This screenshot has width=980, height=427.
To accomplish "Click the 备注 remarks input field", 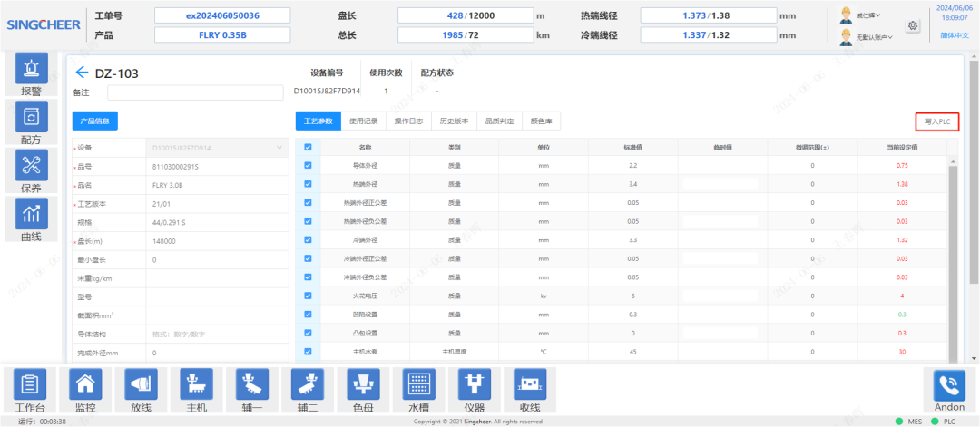I will coord(195,92).
